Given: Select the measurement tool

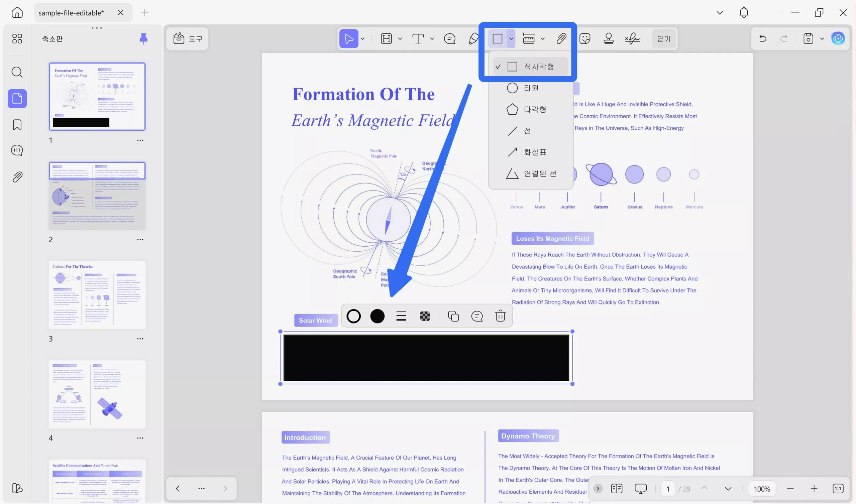Looking at the screenshot, I should tap(528, 39).
